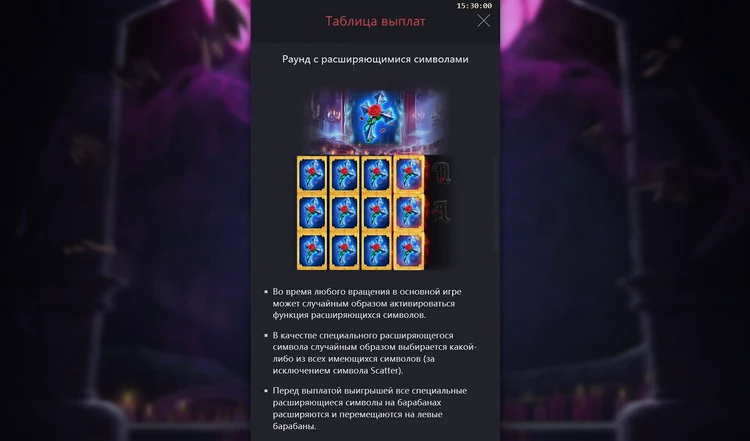Click the gothic letter D symbol on fifth reel

click(x=441, y=173)
